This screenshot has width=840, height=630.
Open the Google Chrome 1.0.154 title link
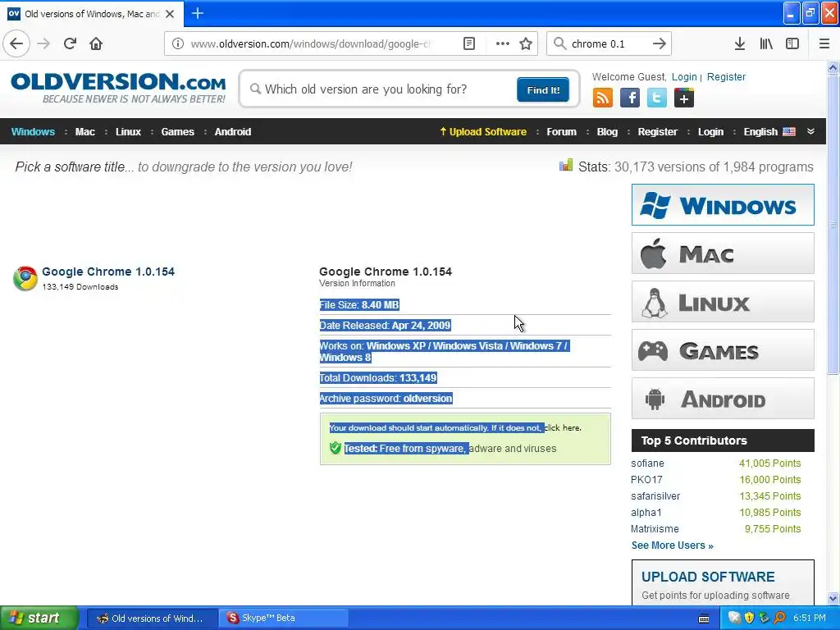tap(108, 272)
